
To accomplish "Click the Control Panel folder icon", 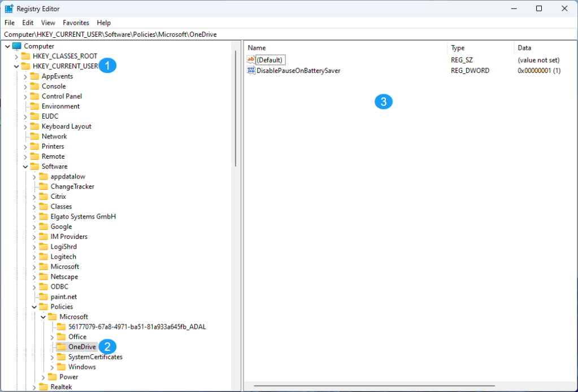I will [x=36, y=96].
